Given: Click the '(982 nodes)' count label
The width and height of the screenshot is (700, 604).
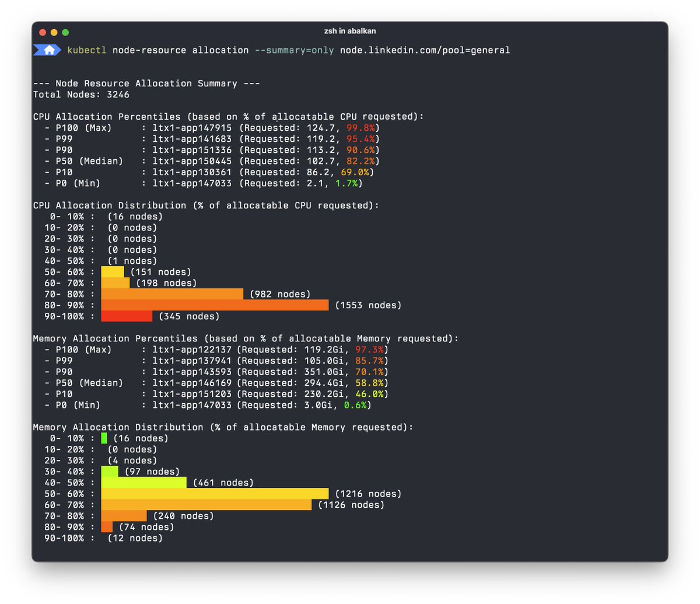Looking at the screenshot, I should 280,294.
